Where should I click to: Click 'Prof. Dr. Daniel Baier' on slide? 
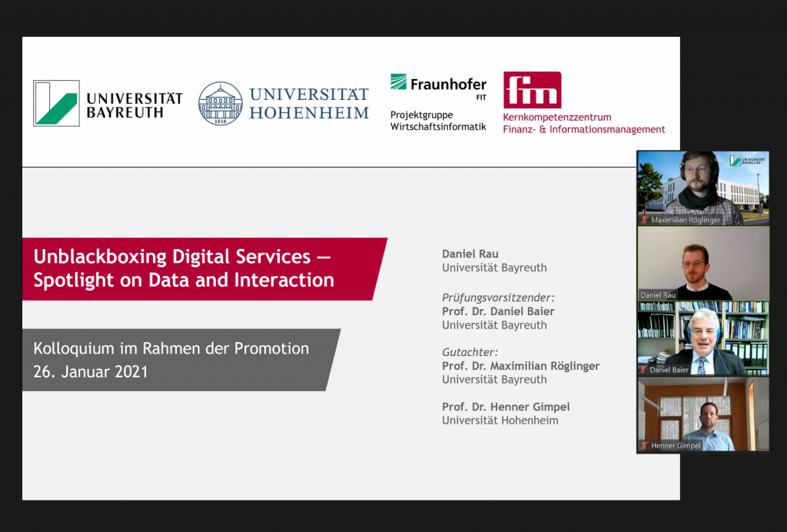click(498, 311)
